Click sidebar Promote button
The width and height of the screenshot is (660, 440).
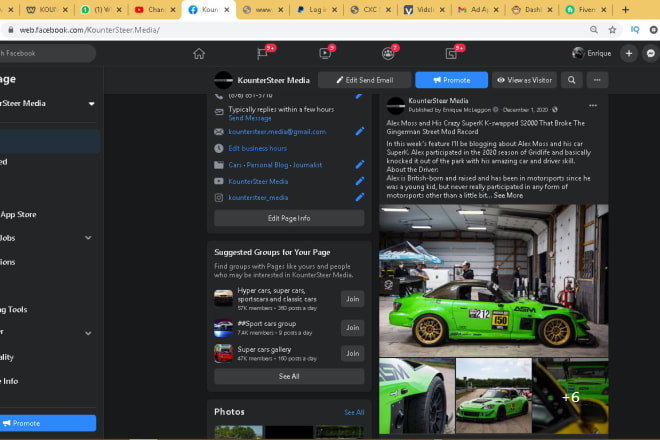pyautogui.click(x=48, y=423)
